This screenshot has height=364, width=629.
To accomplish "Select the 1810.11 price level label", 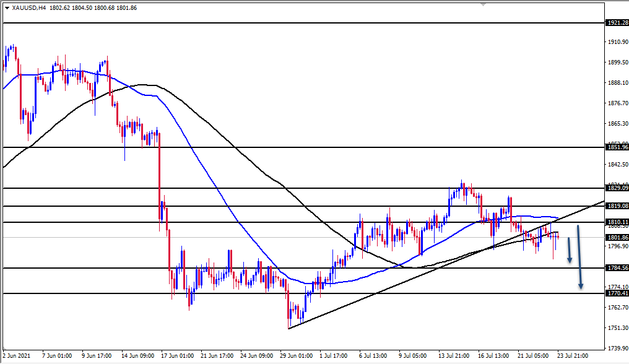I will 617,222.
